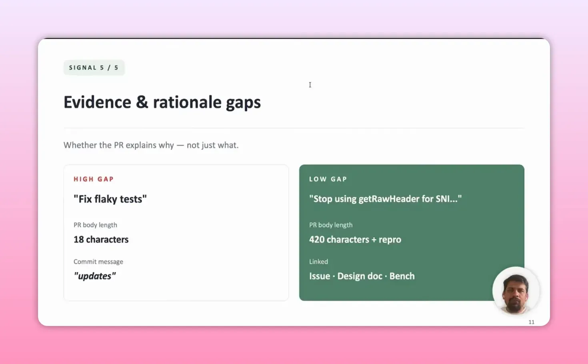Select "Issue · Design doc · Bench" text

[x=362, y=276]
